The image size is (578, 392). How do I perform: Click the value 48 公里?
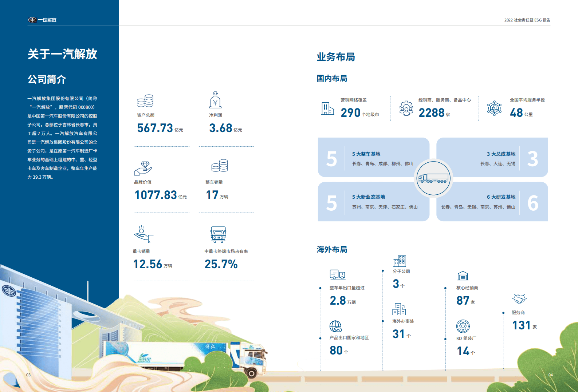tap(521, 113)
